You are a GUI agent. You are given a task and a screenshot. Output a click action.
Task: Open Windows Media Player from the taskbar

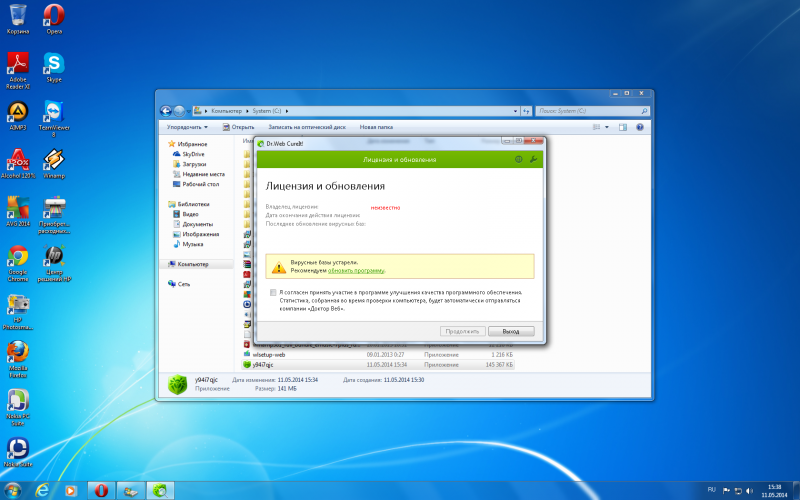[x=71, y=491]
